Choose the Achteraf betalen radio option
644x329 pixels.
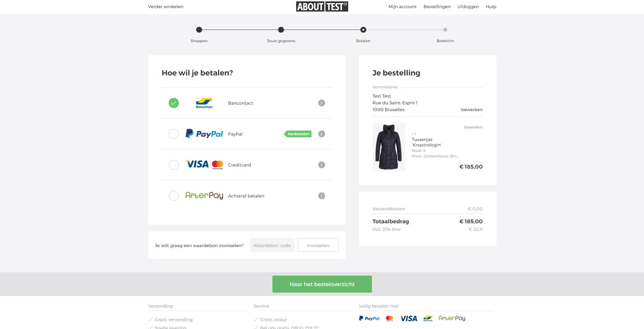click(x=174, y=196)
